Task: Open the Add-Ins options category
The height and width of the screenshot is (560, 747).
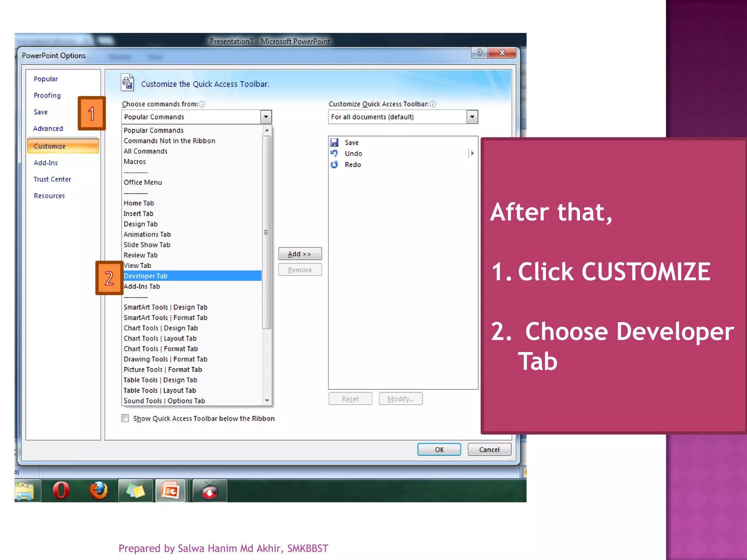Action: pos(46,163)
